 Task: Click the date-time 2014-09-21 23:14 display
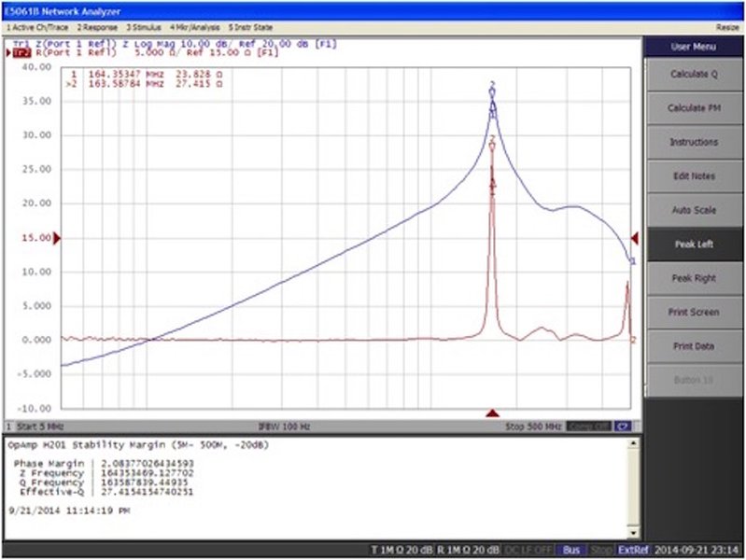[696, 550]
